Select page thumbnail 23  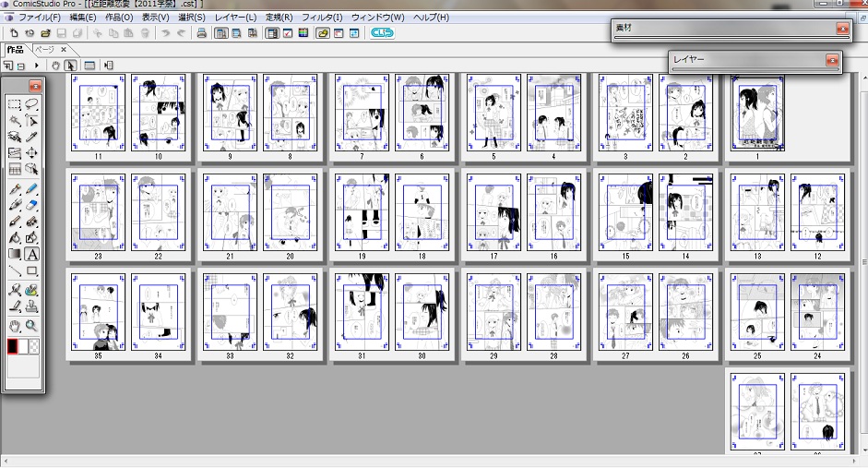[x=98, y=212]
